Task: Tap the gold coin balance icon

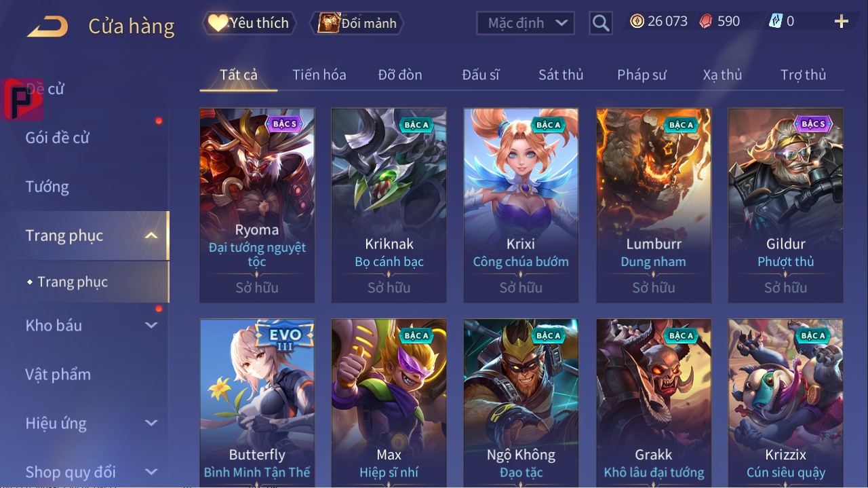Action: coord(637,22)
